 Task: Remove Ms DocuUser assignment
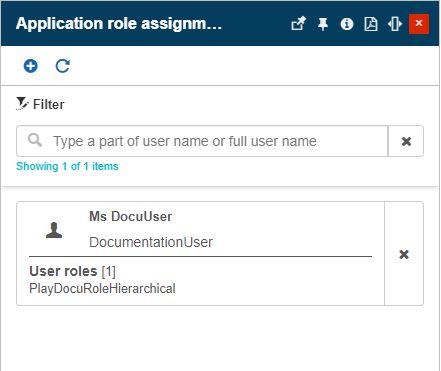click(404, 254)
